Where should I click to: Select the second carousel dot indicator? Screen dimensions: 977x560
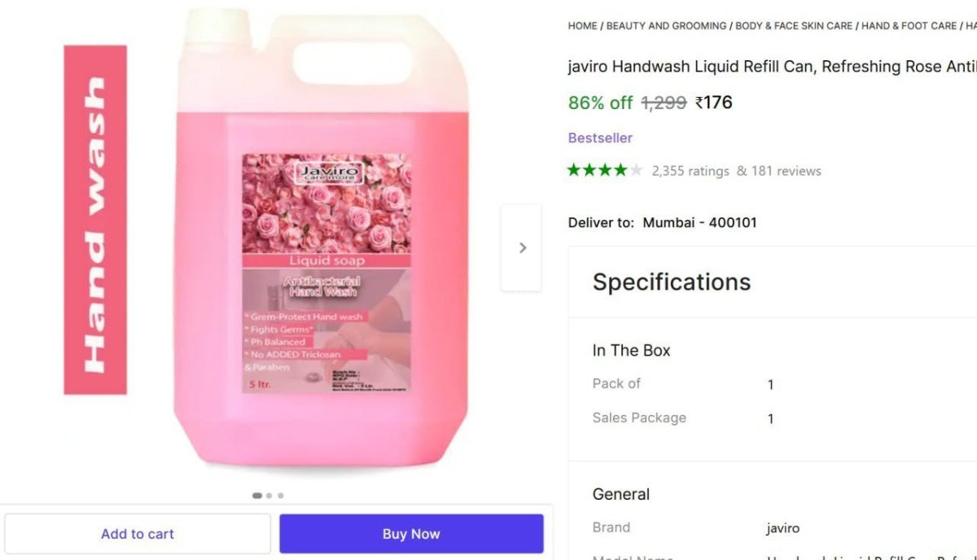(x=269, y=495)
